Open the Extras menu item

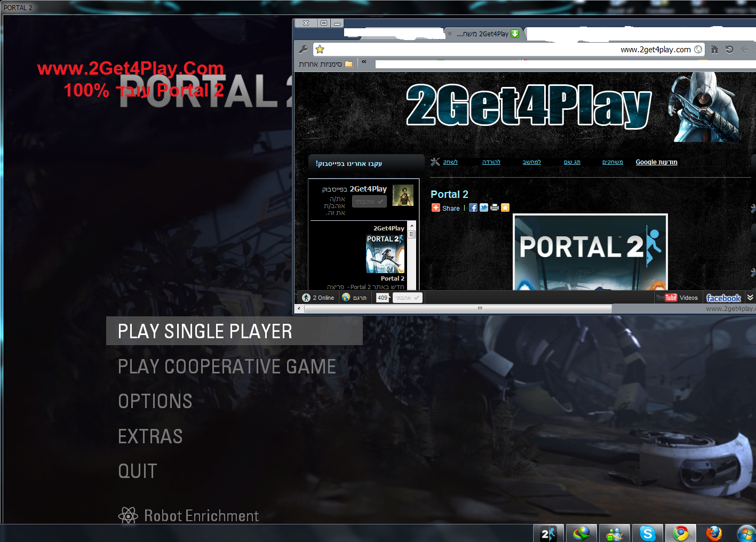pos(150,436)
